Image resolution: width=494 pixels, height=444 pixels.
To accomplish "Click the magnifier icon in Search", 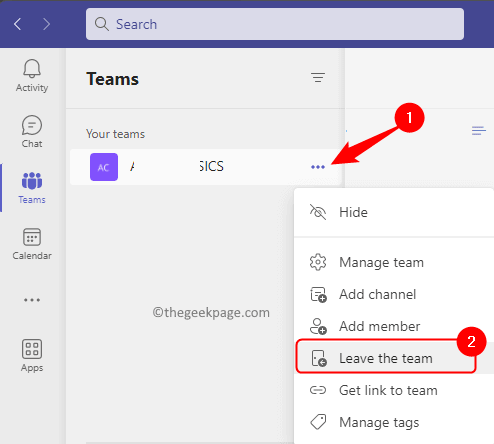I will tap(102, 24).
